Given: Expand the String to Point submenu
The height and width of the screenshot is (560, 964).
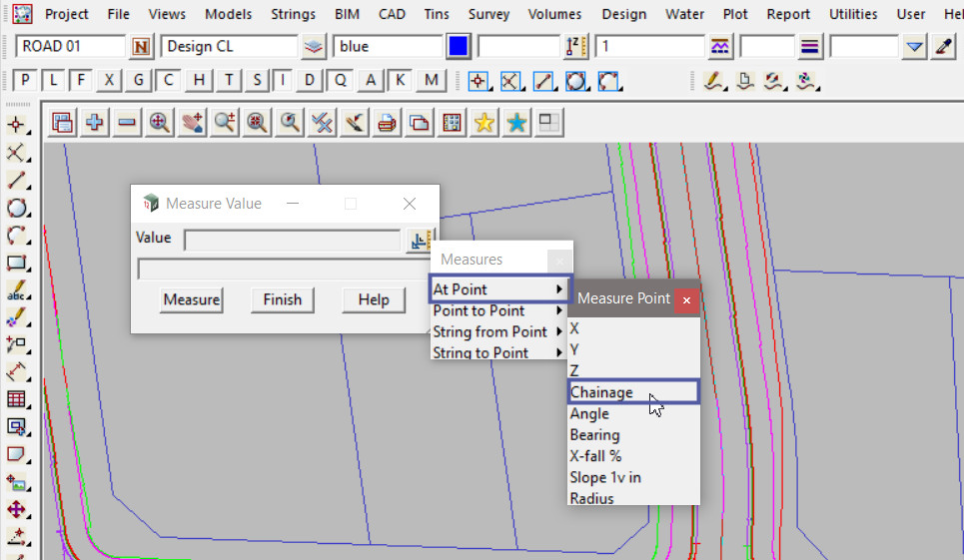Looking at the screenshot, I should [x=498, y=352].
